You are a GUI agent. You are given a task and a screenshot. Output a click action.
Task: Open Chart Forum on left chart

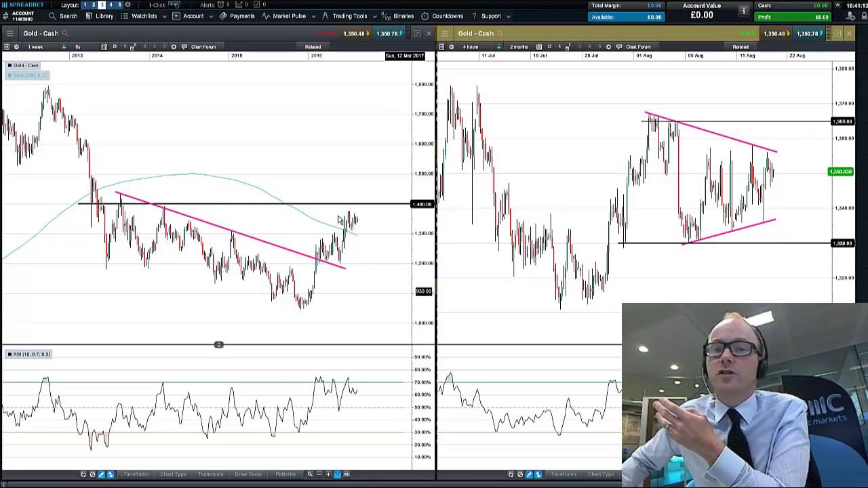coord(199,47)
